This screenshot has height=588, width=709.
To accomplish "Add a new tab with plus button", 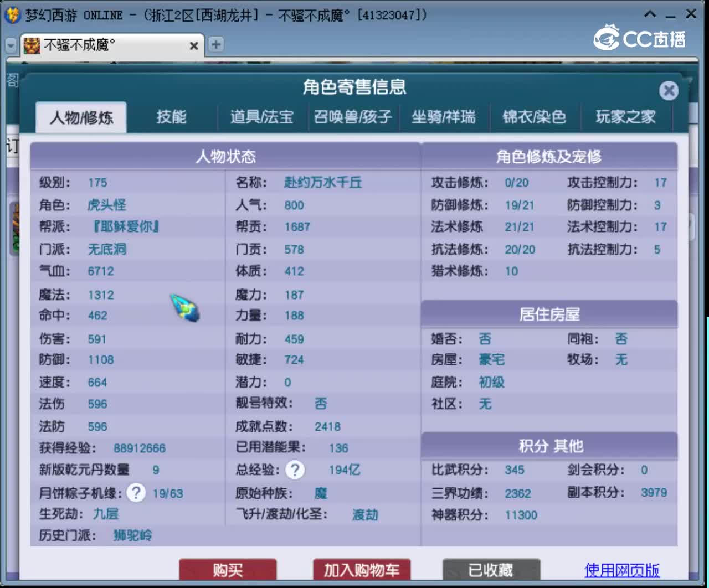I will [x=216, y=44].
